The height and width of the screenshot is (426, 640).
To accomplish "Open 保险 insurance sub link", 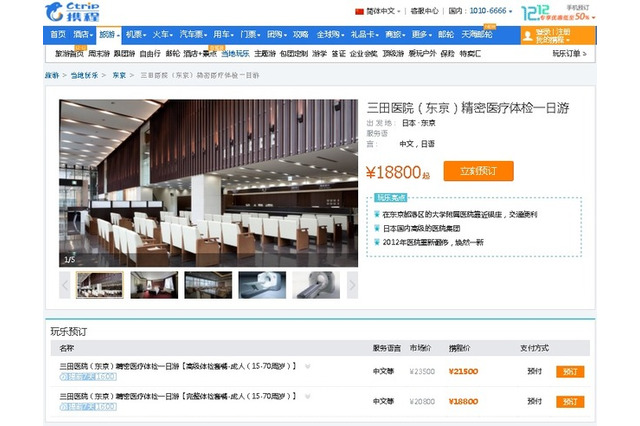I will click(x=448, y=53).
